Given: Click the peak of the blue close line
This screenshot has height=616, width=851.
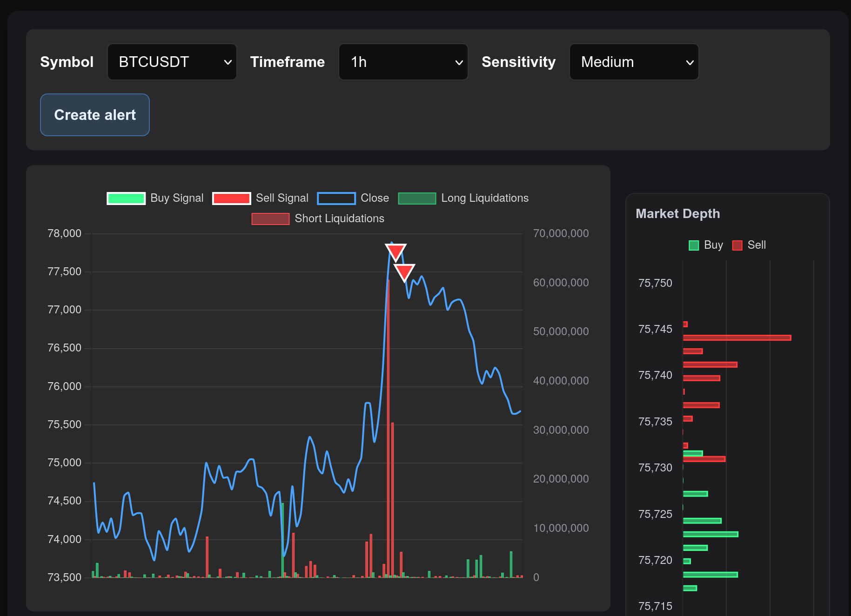Looking at the screenshot, I should coord(392,243).
